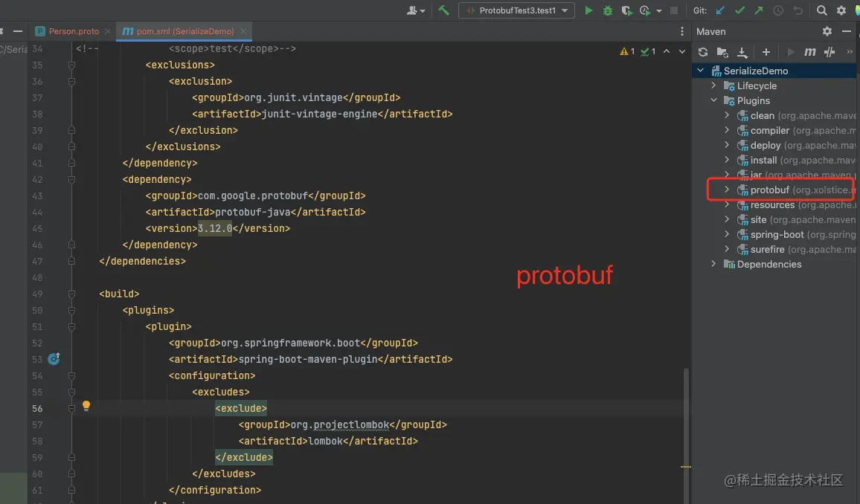Viewport: 860px width, 504px height.
Task: Start debugging with the bug icon
Action: pos(607,10)
